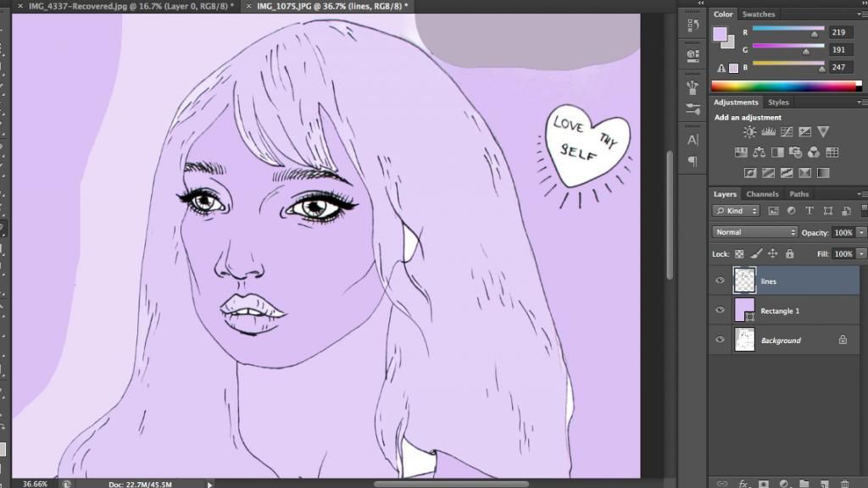Open the Layers panel options menu
The width and height of the screenshot is (868, 488).
[x=862, y=194]
